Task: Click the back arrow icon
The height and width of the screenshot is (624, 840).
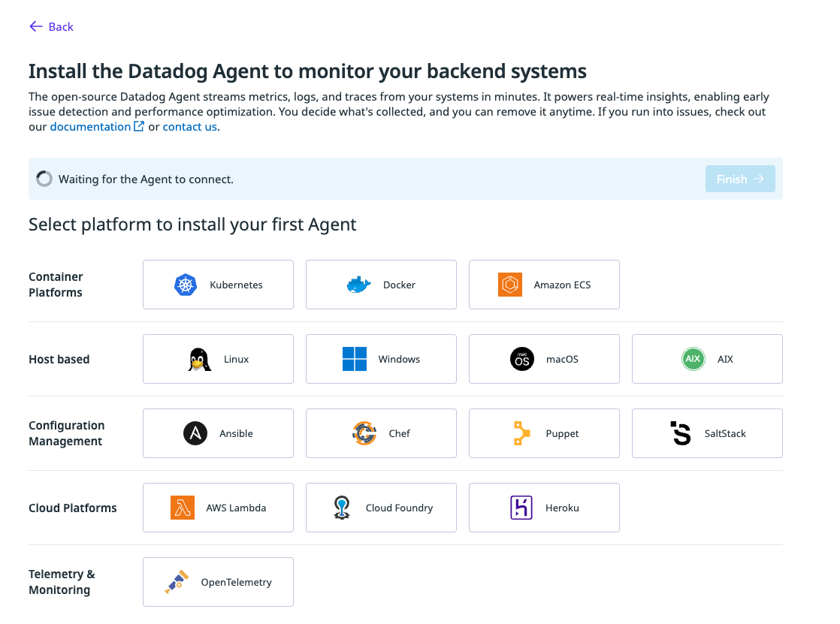Action: pyautogui.click(x=36, y=26)
